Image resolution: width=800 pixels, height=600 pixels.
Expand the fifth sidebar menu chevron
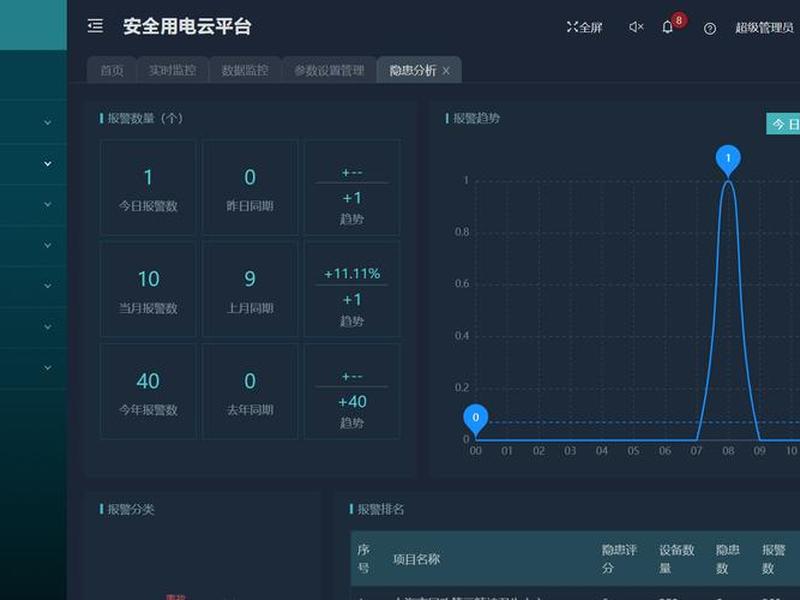pyautogui.click(x=47, y=286)
